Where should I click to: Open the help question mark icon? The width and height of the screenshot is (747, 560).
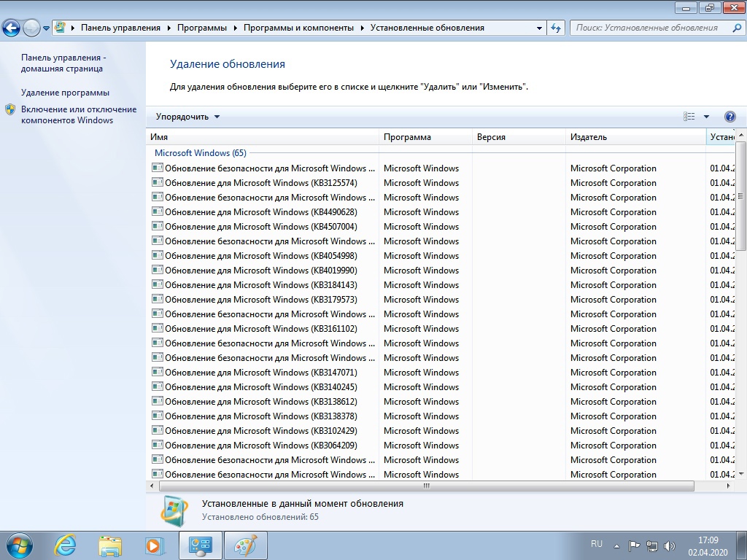[x=729, y=117]
